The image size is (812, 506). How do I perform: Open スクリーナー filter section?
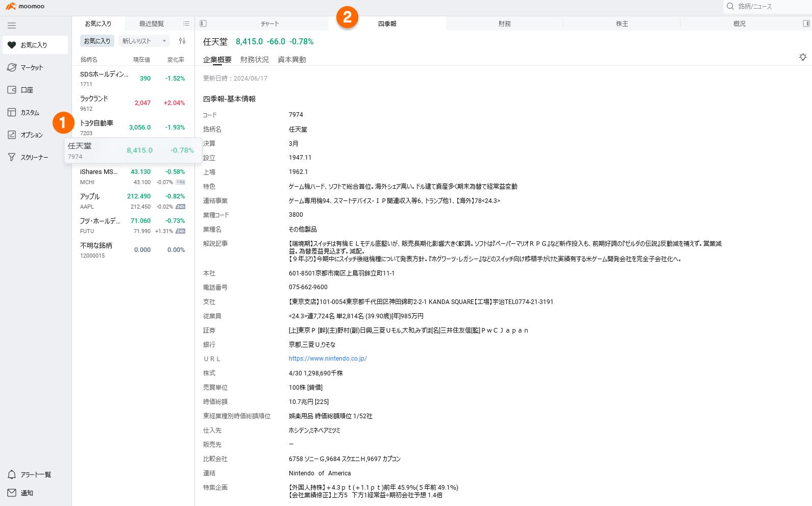(x=35, y=157)
